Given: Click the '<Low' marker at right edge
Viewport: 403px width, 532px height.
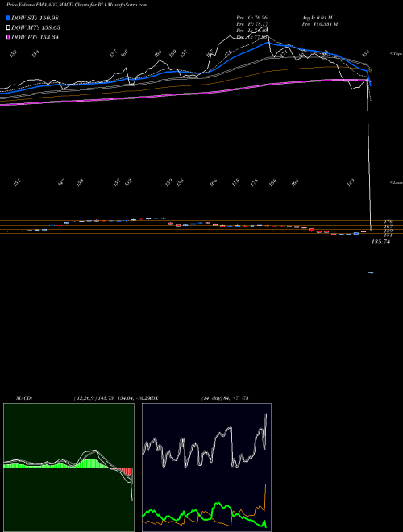Looking at the screenshot, I should point(397,182).
